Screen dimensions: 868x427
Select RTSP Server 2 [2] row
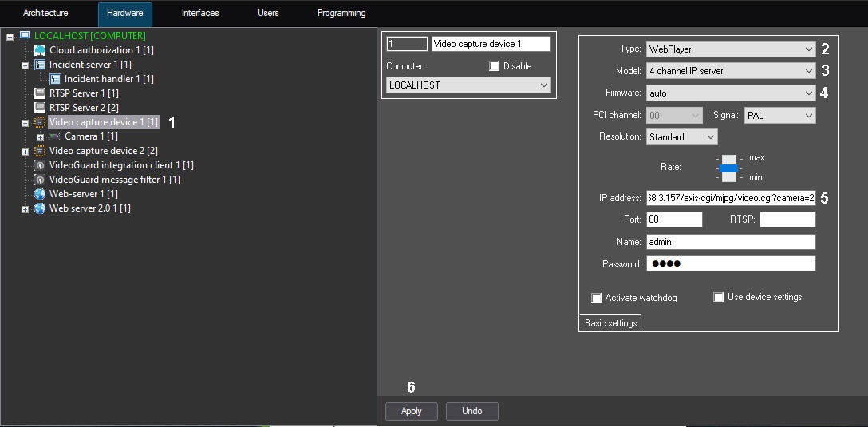coord(84,108)
